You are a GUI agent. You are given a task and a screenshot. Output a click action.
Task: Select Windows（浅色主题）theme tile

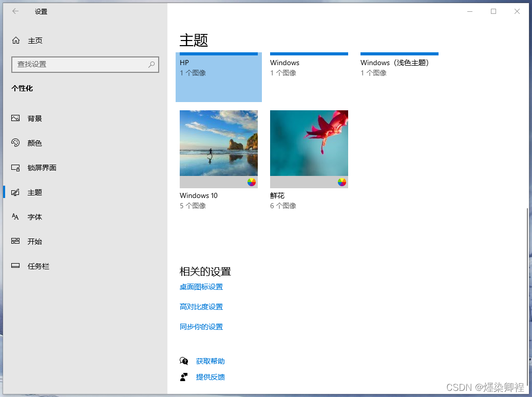[400, 65]
